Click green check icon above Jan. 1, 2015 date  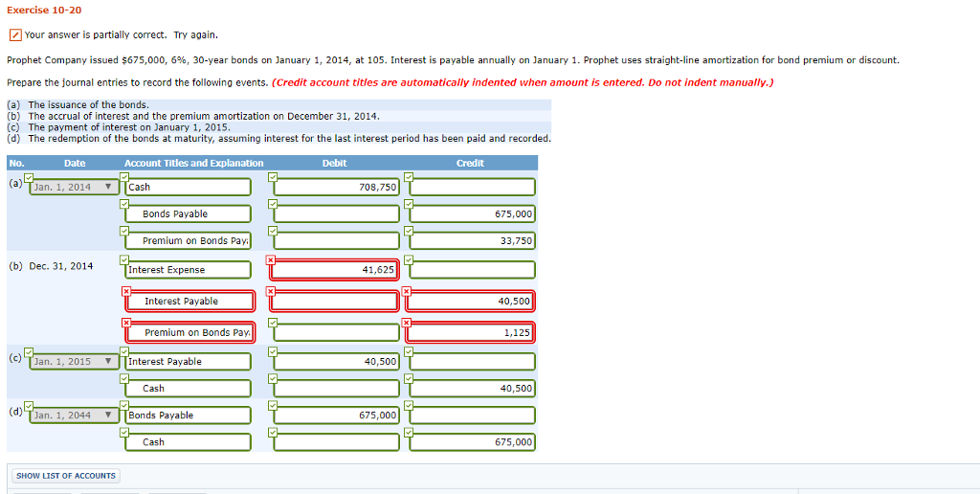coord(29,351)
